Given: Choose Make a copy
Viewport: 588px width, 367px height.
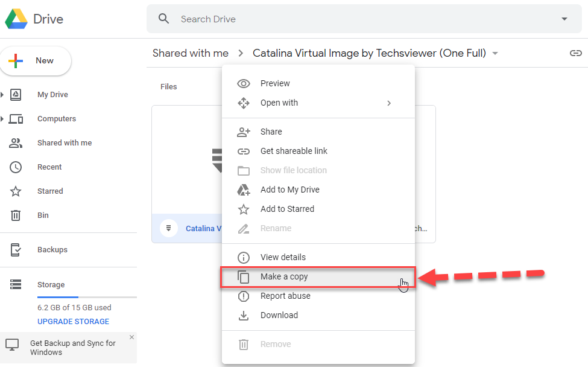Looking at the screenshot, I should click(x=318, y=277).
